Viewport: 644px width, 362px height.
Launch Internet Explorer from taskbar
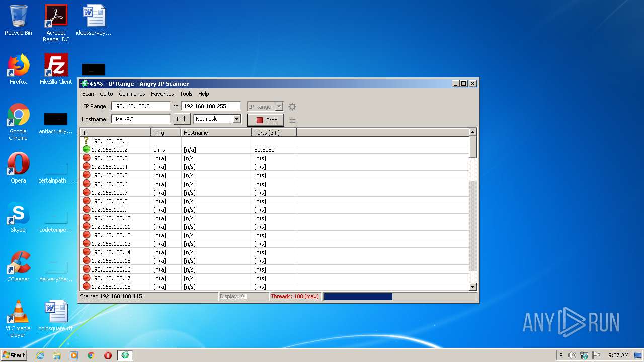point(40,355)
